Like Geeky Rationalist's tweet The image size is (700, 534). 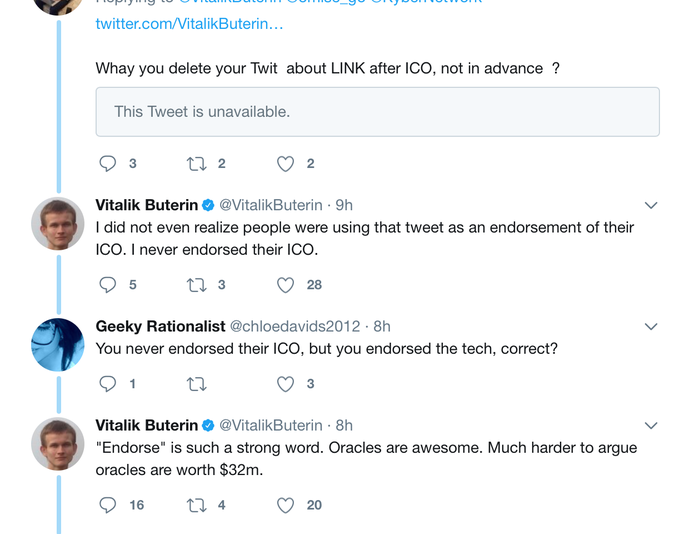tap(285, 383)
